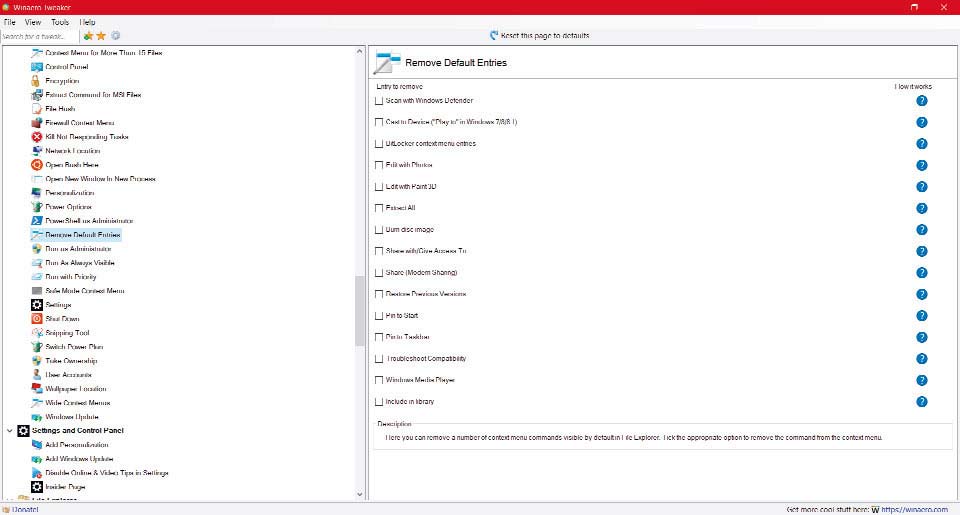Click the Power Options icon
This screenshot has width=960, height=515.
[x=37, y=207]
